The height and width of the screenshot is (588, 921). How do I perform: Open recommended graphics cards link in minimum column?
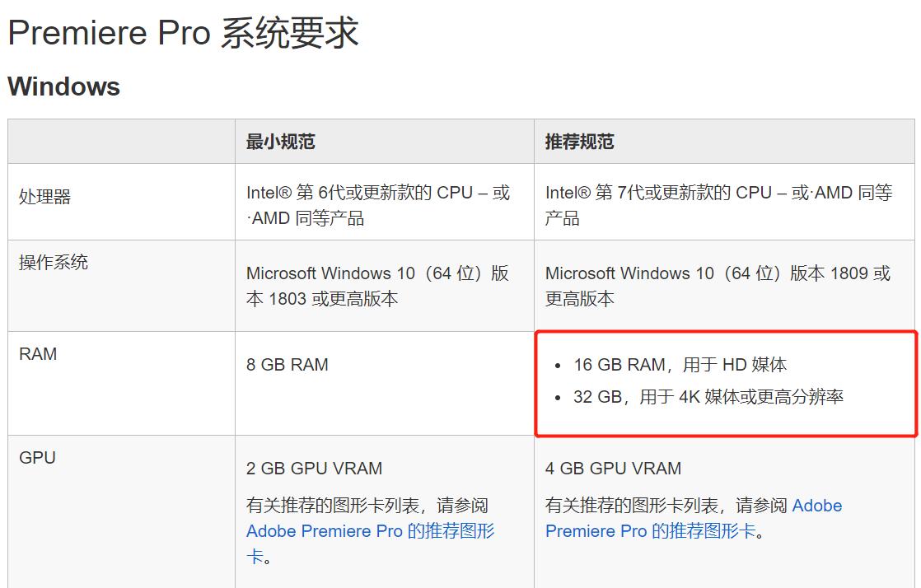pos(370,531)
